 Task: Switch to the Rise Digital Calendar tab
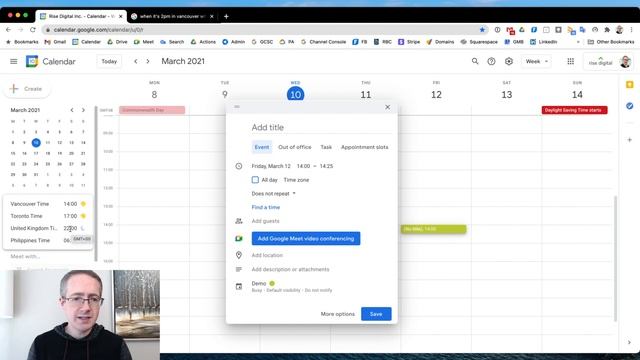click(x=81, y=16)
